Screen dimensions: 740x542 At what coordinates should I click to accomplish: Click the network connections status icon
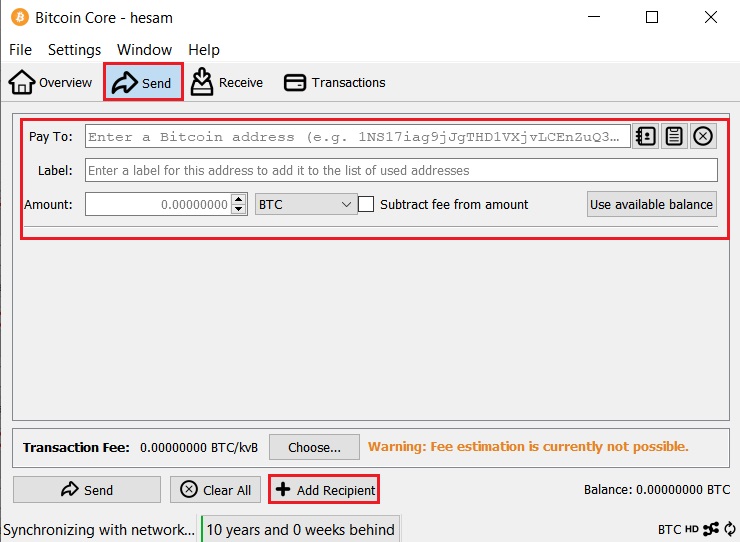click(x=711, y=529)
